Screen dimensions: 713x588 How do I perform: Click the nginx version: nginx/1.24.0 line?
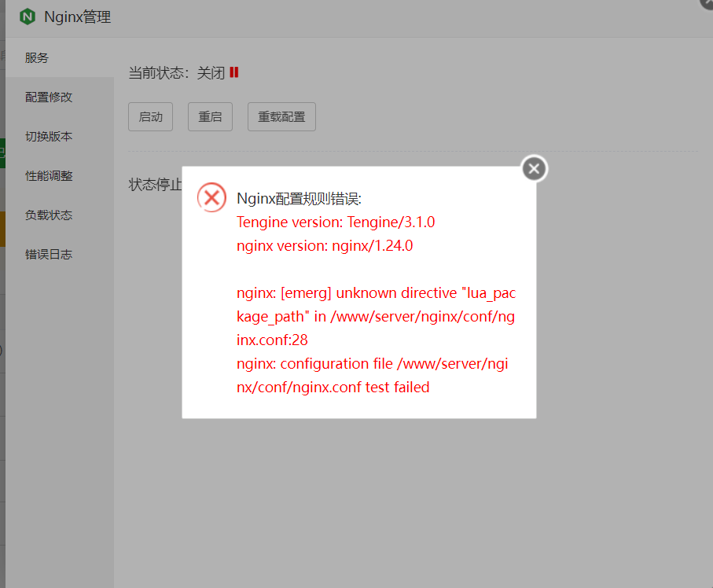(x=325, y=245)
